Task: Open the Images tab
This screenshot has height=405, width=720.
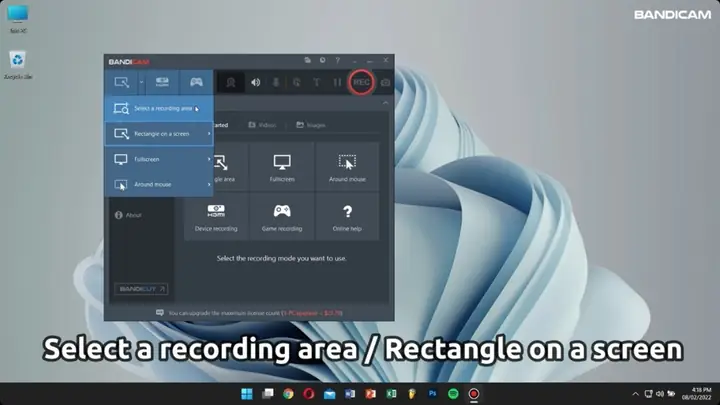Action: (x=311, y=125)
